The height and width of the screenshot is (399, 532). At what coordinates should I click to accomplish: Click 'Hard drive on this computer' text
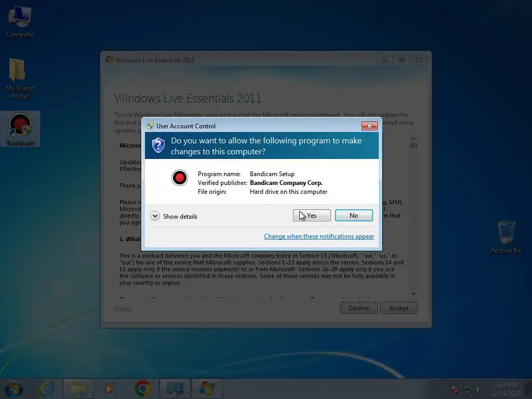pos(288,192)
